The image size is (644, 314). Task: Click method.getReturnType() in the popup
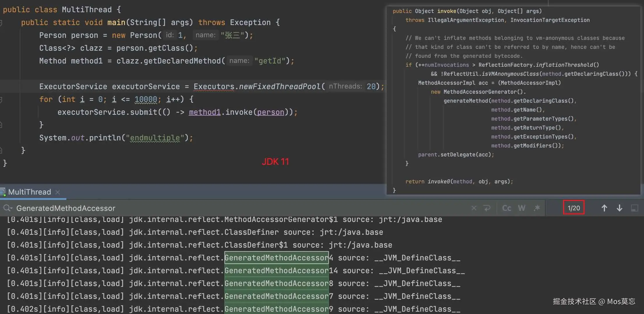[x=527, y=128]
